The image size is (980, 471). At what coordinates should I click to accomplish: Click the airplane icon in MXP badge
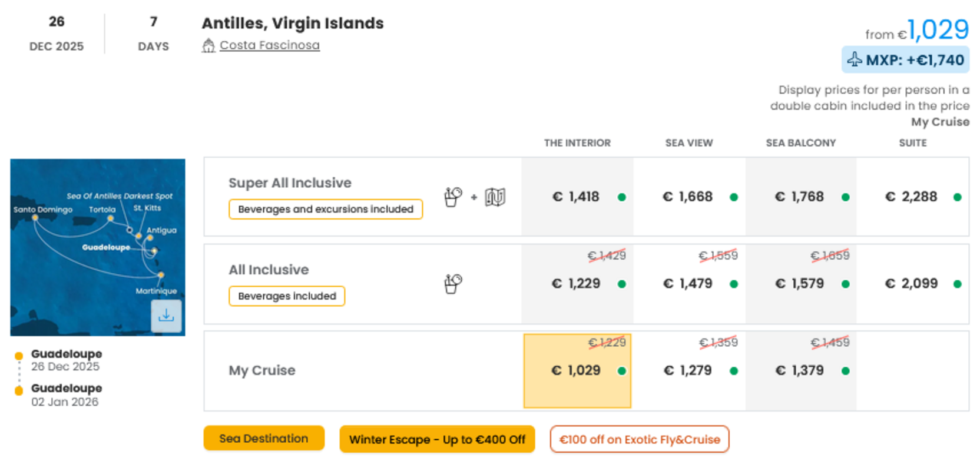(x=855, y=59)
